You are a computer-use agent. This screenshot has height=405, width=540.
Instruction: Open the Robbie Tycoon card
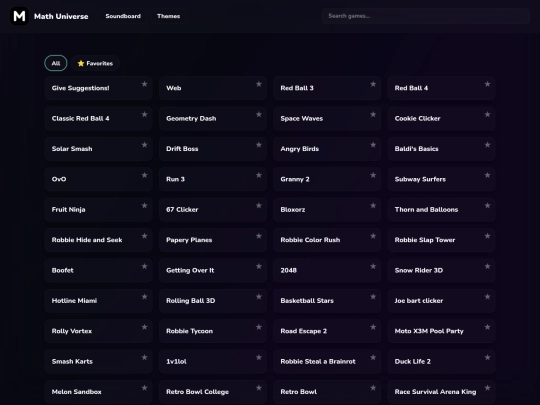pos(212,331)
